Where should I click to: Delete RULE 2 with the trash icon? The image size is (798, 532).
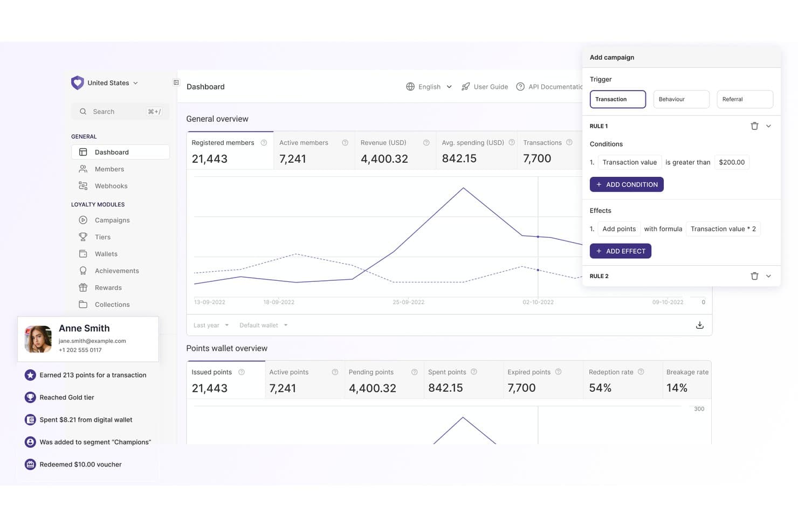754,276
